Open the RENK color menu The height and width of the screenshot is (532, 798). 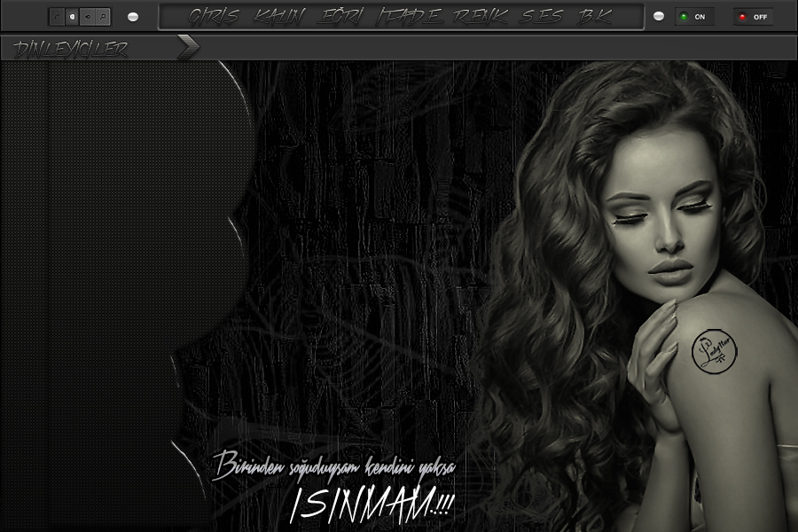[x=481, y=17]
